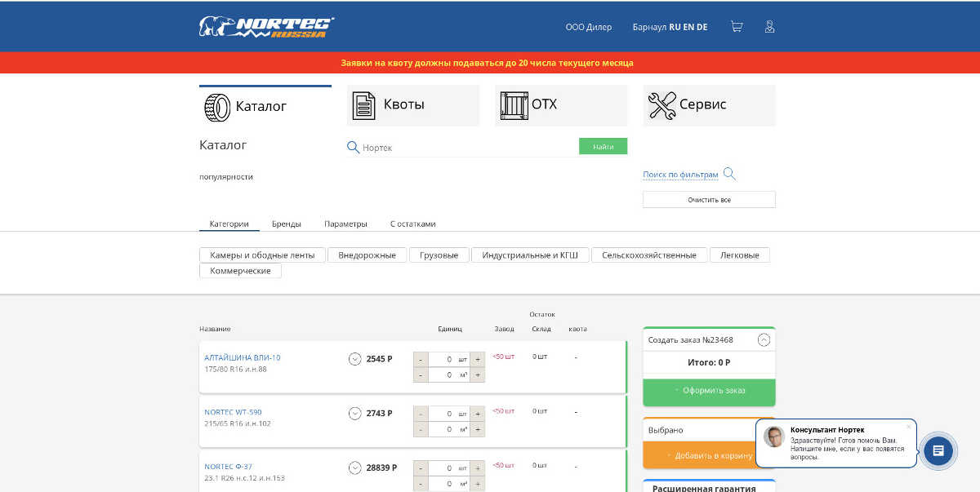Click the шт quantity field for NORTEC WT-590

pos(449,414)
